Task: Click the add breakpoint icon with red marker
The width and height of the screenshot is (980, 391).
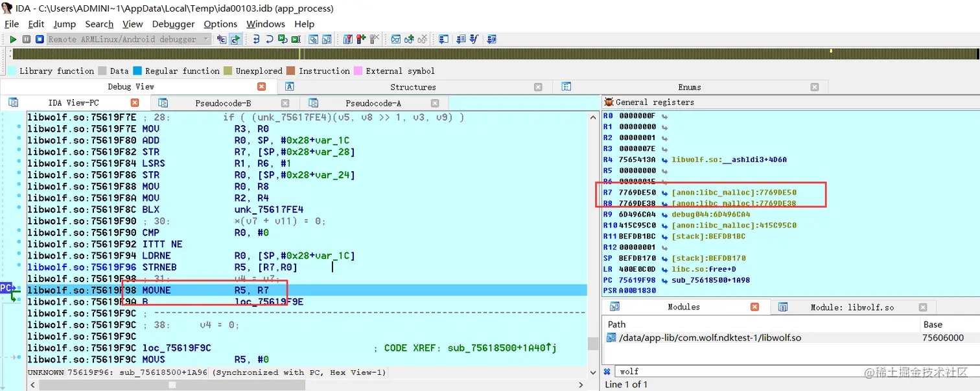Action: tap(361, 39)
